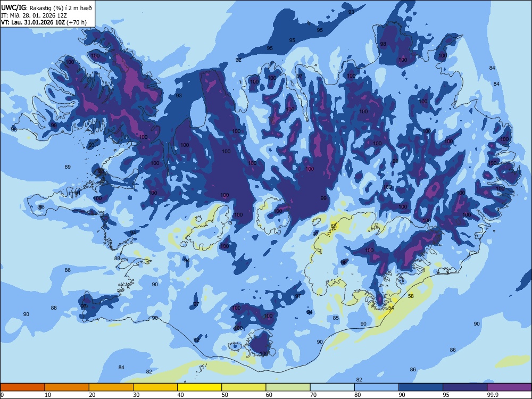Click the bright yellow 40–50 legend swatch

click(199, 387)
